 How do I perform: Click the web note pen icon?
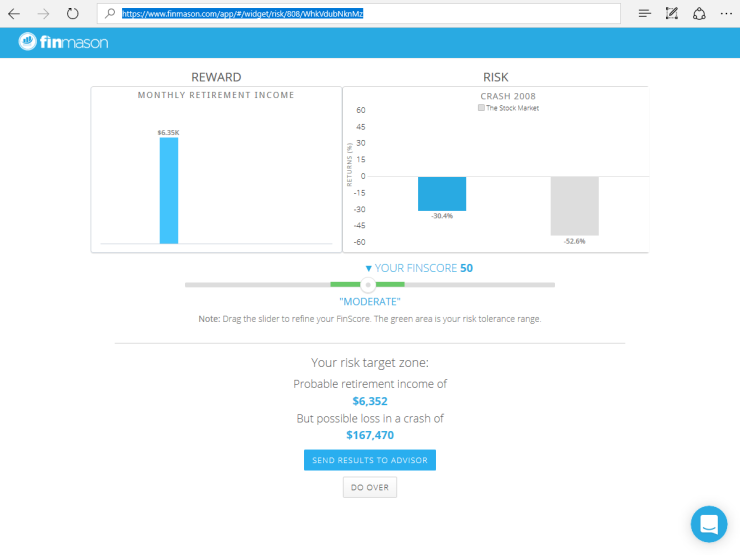(x=672, y=14)
